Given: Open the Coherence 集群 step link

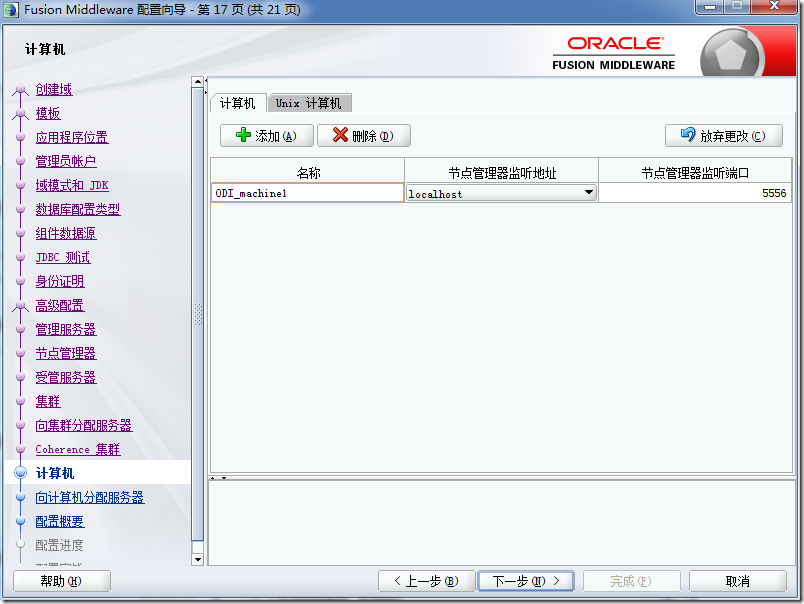Looking at the screenshot, I should pos(78,450).
